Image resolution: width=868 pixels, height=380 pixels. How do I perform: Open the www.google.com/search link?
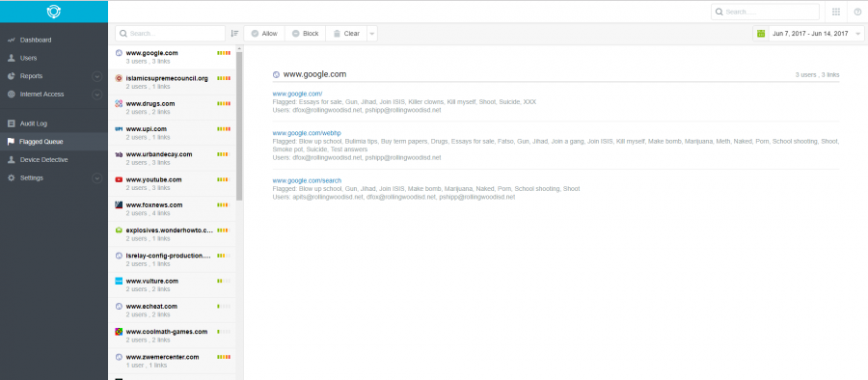point(307,180)
